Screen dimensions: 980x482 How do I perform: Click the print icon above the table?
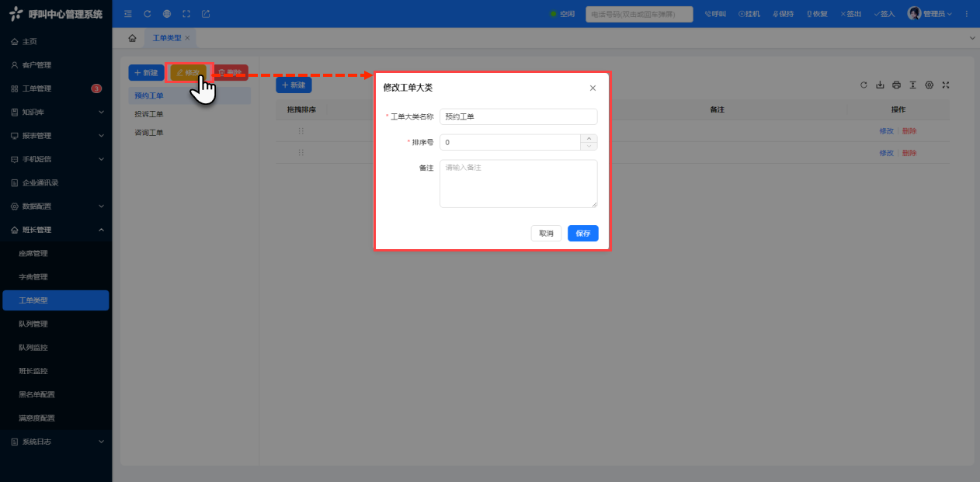tap(896, 85)
